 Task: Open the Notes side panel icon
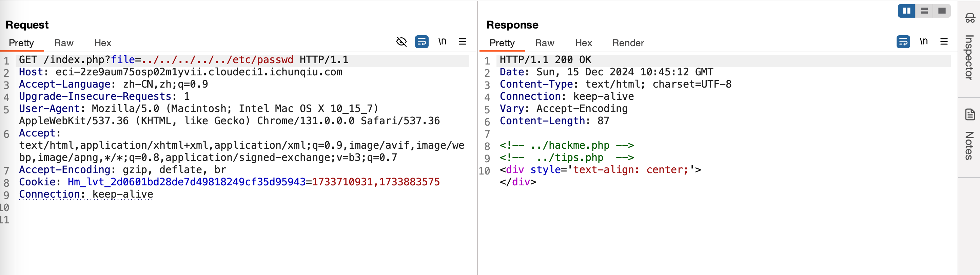point(969,114)
